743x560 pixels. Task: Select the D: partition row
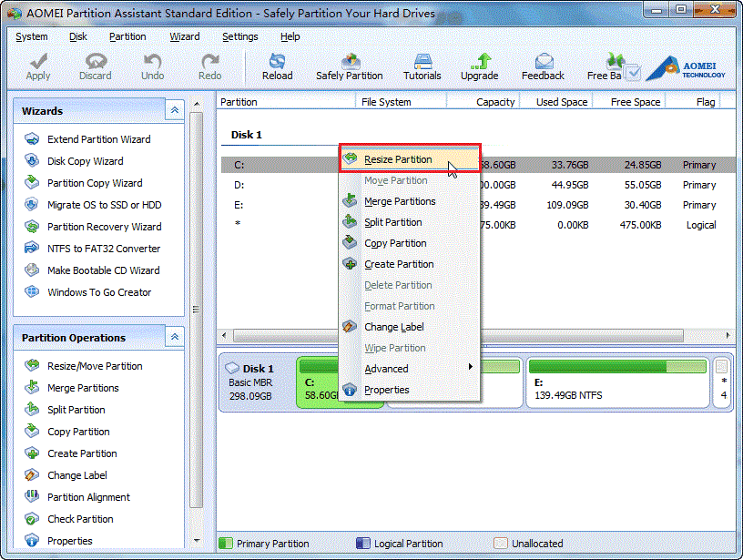click(479, 185)
